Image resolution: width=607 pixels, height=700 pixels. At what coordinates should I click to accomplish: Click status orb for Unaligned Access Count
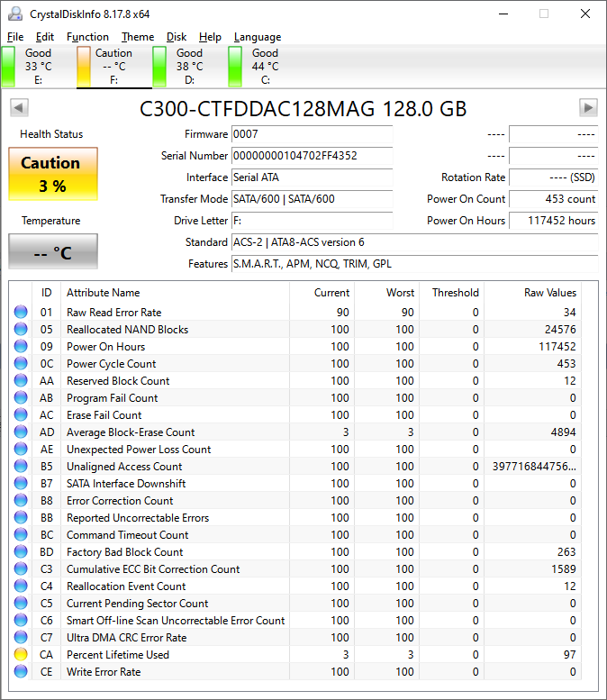(x=21, y=466)
